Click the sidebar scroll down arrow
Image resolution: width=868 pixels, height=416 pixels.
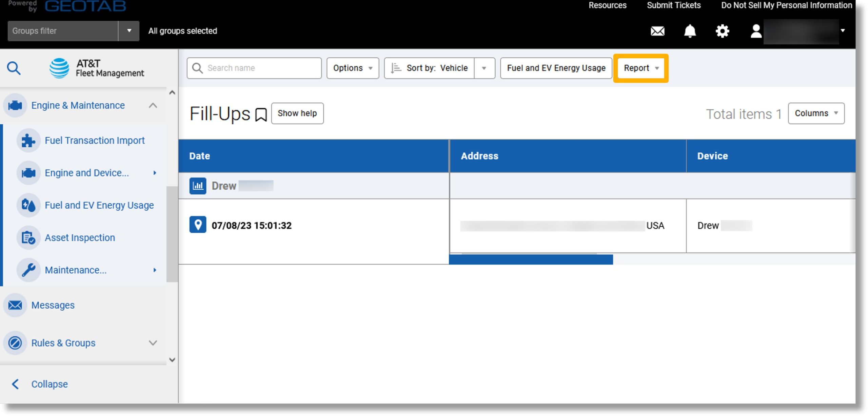click(172, 360)
